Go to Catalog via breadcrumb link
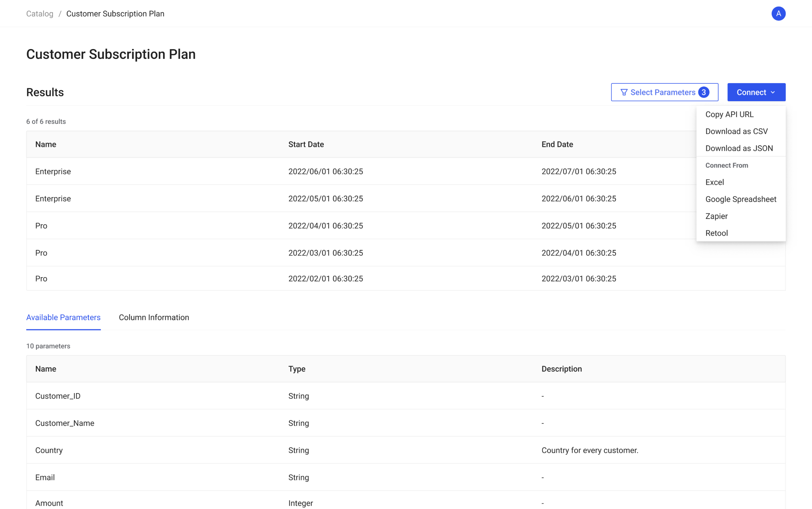The image size is (812, 509). pos(40,14)
